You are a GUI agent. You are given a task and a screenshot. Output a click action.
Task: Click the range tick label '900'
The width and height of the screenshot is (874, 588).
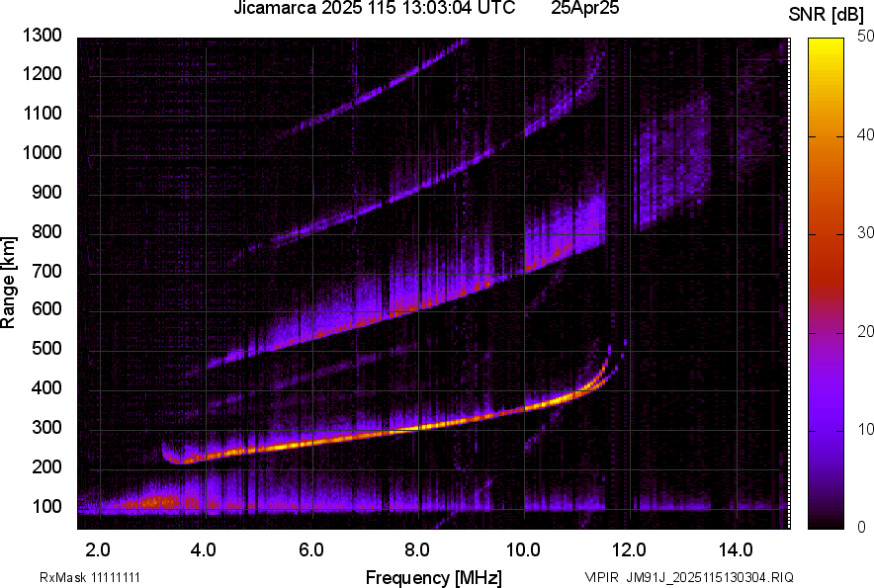coord(46,192)
